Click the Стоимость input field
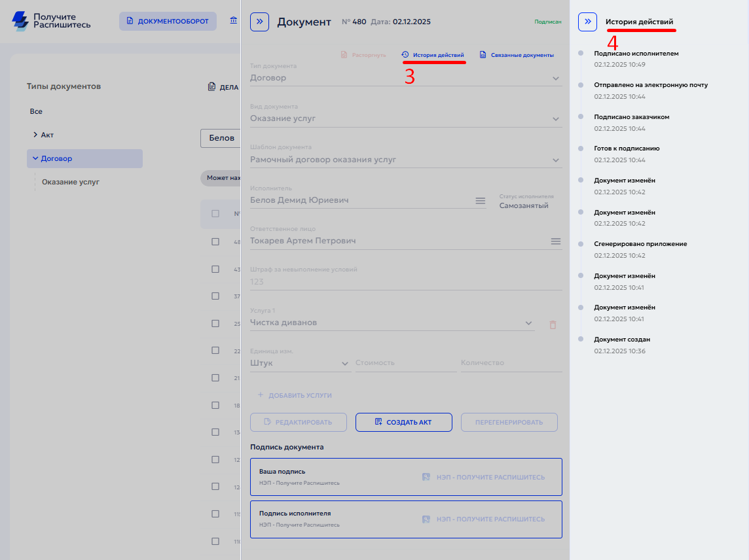 pos(405,363)
